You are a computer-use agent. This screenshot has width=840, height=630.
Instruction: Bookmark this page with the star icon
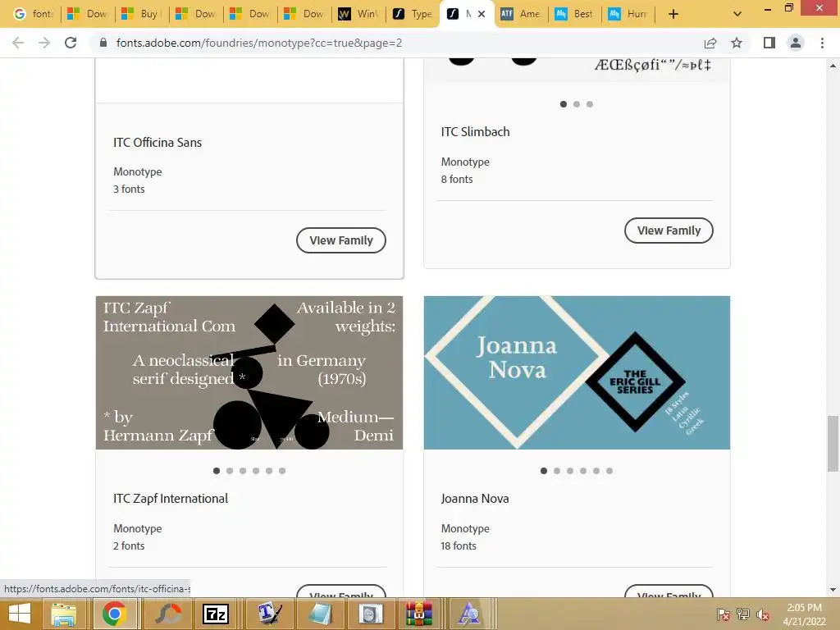pos(737,43)
